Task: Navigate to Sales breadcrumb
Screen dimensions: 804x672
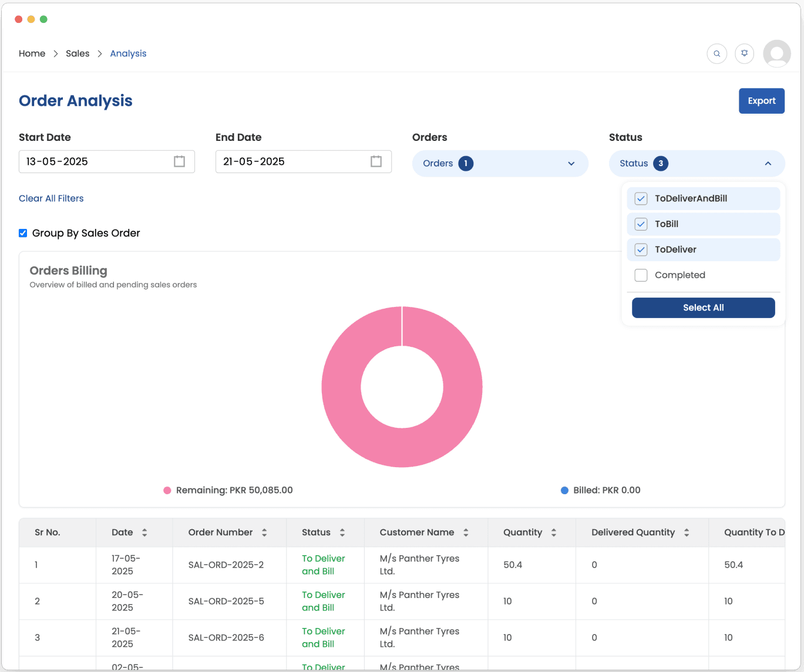Action: (78, 53)
